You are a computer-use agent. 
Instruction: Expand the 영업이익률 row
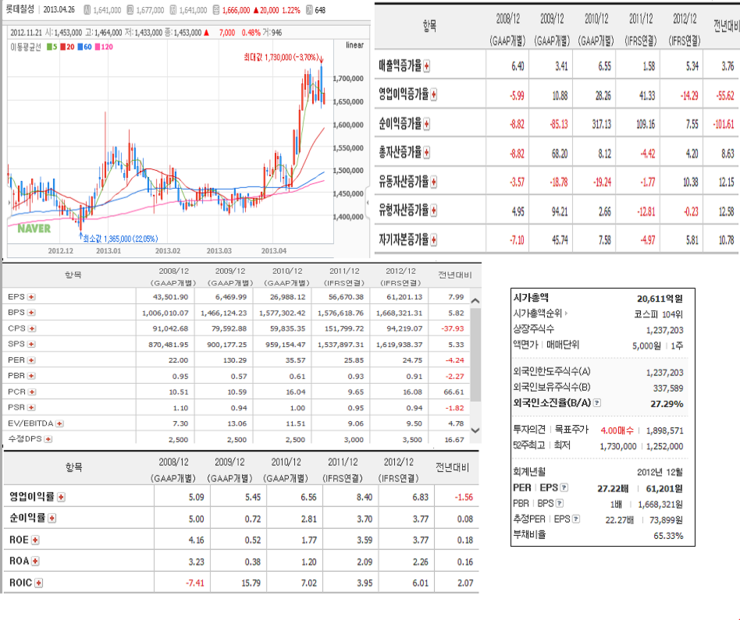click(61, 497)
